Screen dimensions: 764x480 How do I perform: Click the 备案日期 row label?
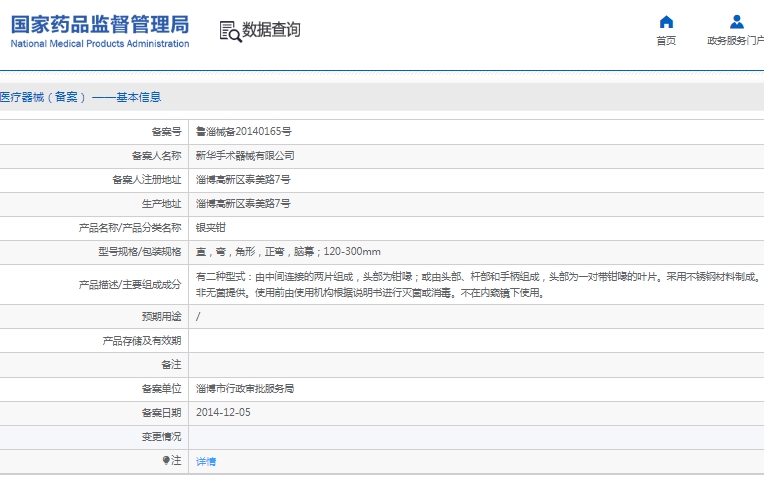point(161,412)
